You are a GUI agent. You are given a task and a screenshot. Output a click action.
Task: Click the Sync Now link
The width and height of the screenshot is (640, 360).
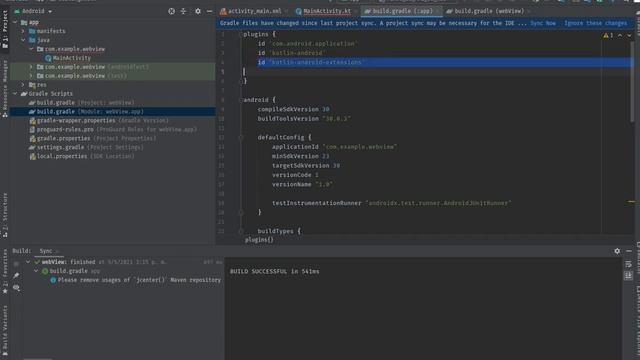click(x=543, y=23)
